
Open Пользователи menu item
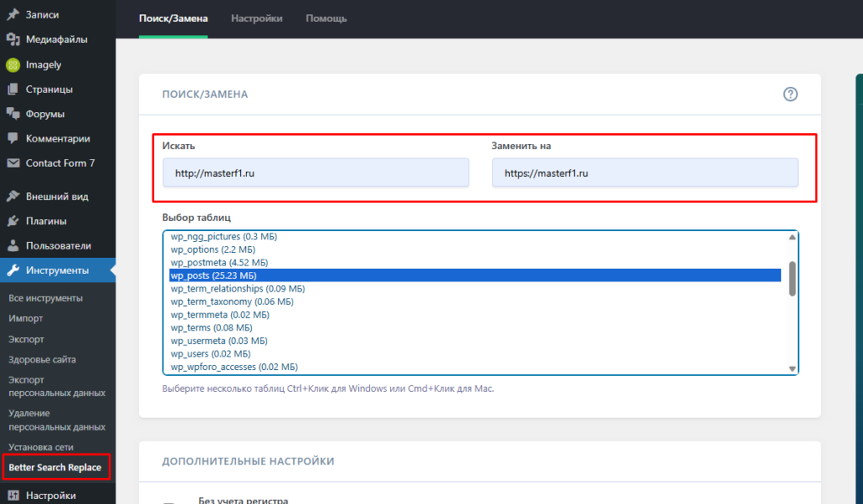(x=58, y=246)
